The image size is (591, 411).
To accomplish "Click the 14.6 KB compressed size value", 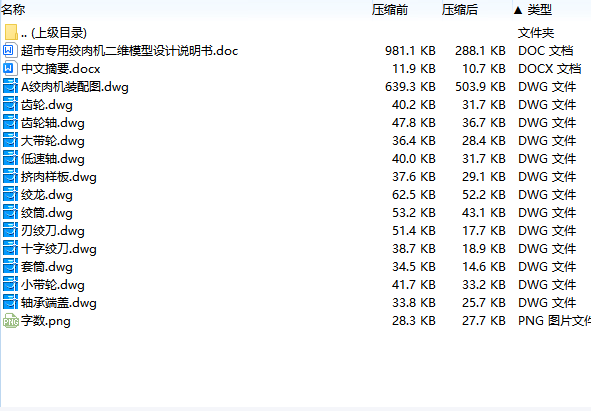I will pyautogui.click(x=484, y=267).
